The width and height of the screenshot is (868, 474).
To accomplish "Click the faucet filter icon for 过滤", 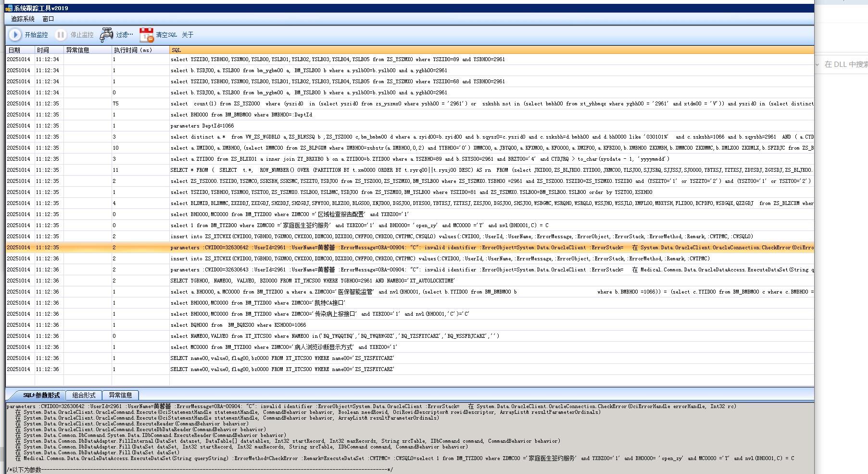I will [x=106, y=35].
